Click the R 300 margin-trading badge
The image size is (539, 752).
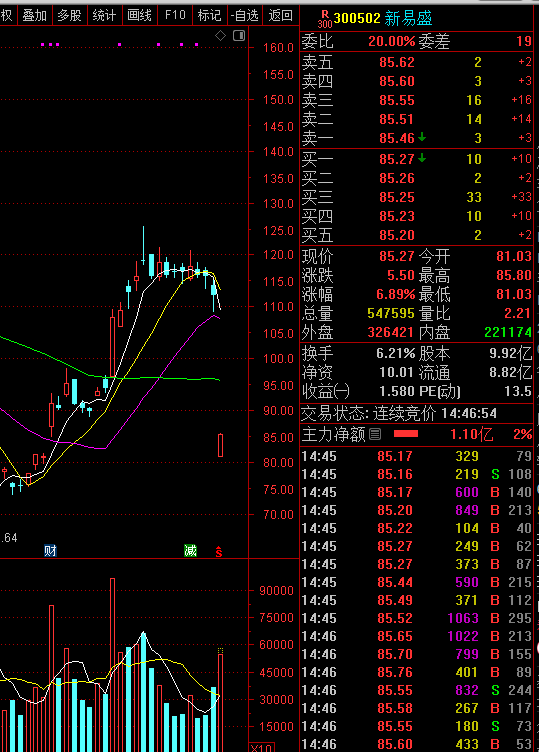[325, 19]
